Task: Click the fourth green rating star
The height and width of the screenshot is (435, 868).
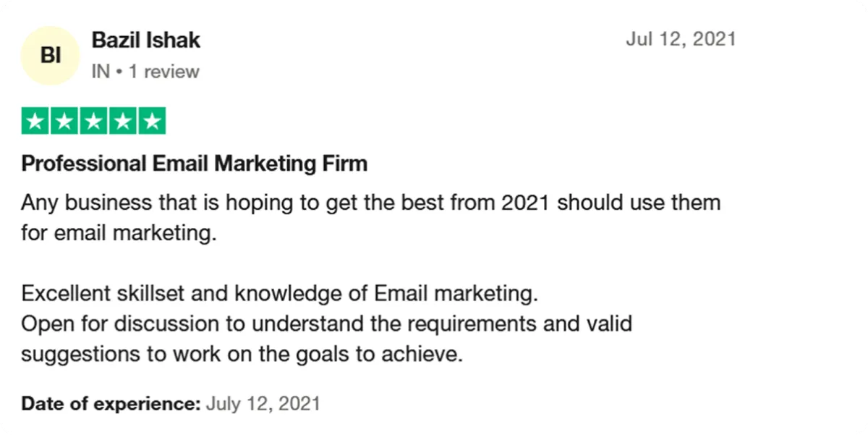Action: pyautogui.click(x=122, y=121)
